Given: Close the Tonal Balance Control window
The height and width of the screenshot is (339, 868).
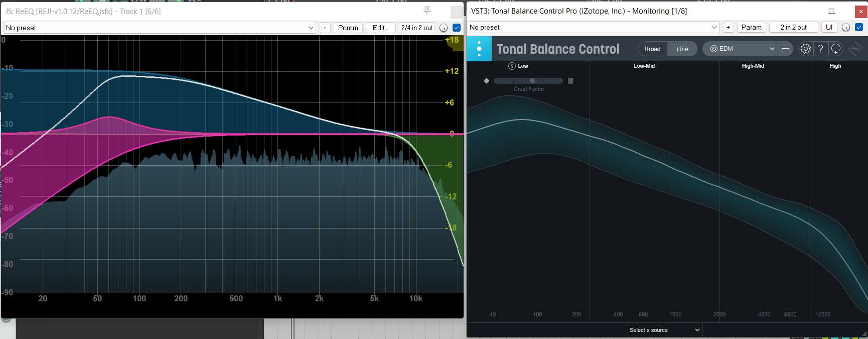Looking at the screenshot, I should [861, 11].
